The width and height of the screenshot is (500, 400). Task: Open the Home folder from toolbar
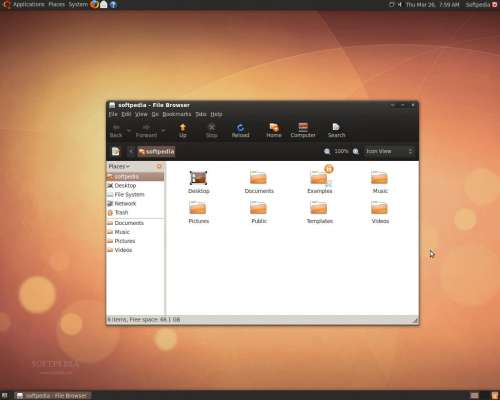click(274, 130)
